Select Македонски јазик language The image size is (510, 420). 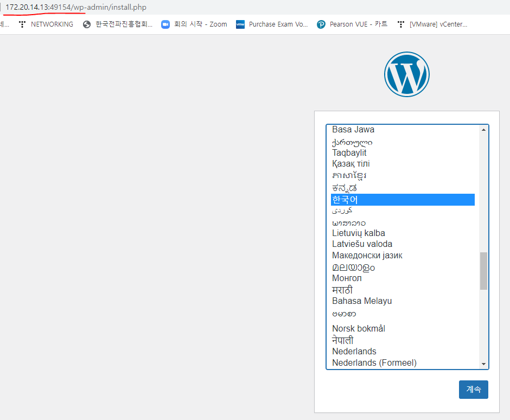pyautogui.click(x=403, y=256)
